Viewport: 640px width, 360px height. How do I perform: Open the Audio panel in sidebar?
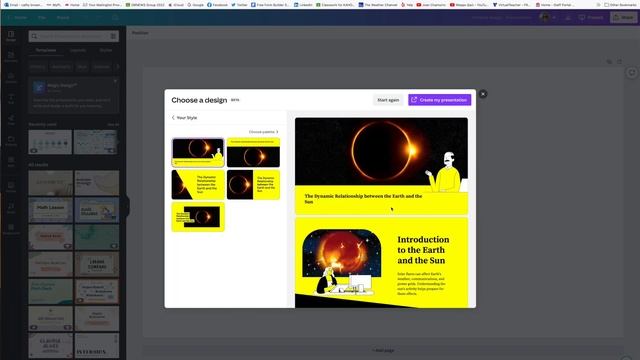[x=11, y=208]
